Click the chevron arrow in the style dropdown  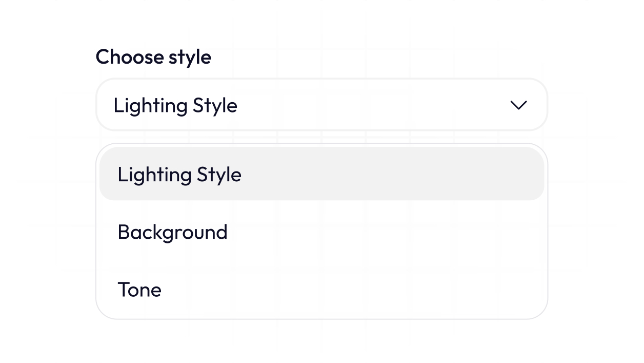pyautogui.click(x=518, y=105)
